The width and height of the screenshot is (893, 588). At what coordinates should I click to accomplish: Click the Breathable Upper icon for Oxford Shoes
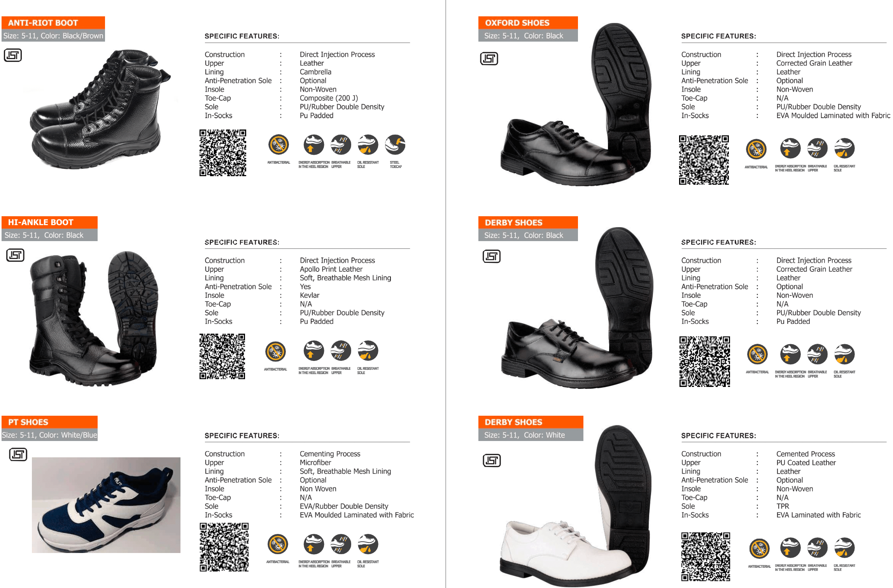click(817, 149)
